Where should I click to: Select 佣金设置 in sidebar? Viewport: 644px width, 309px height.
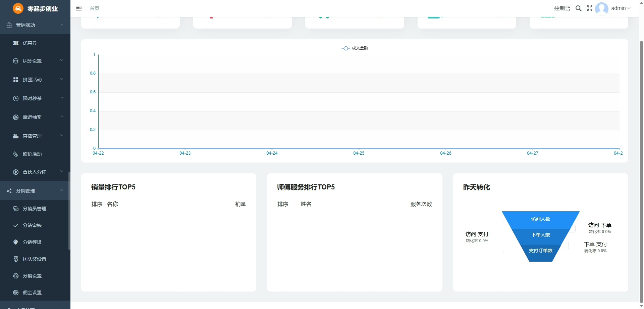coord(32,293)
